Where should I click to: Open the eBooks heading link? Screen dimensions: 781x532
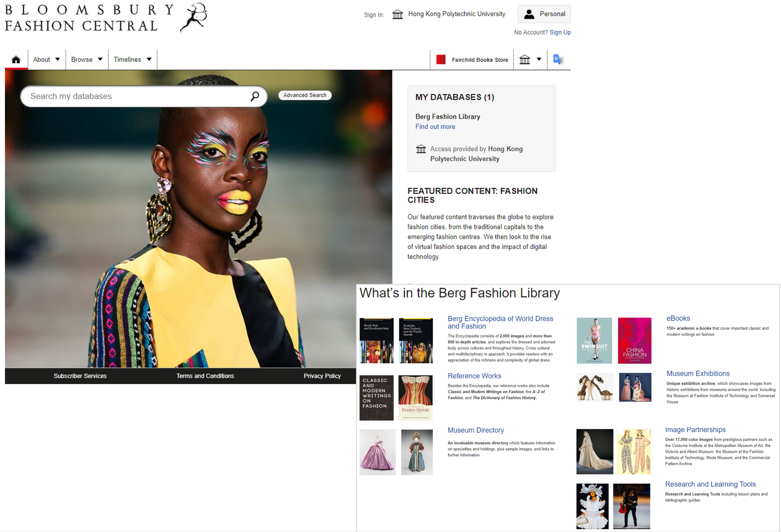click(678, 318)
